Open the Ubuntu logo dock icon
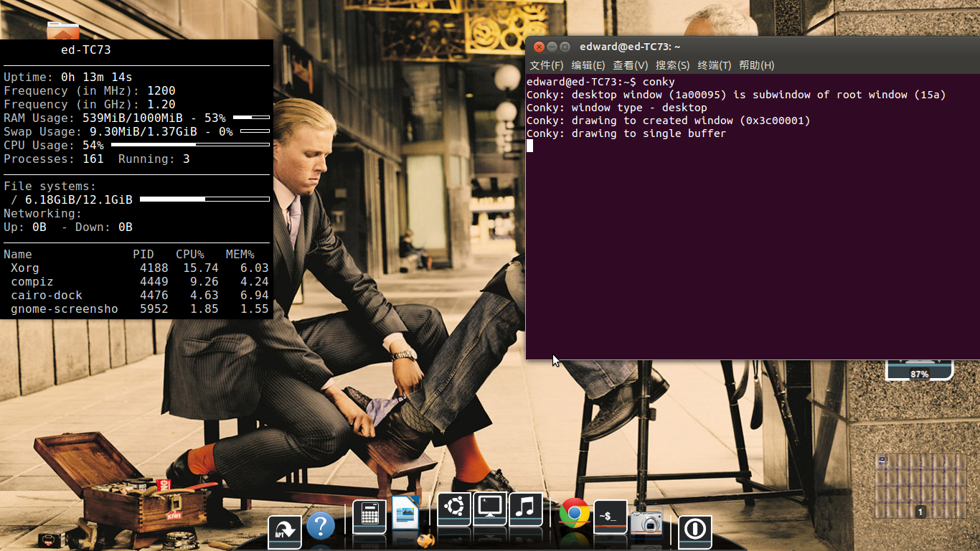This screenshot has width=980, height=551. [x=454, y=509]
